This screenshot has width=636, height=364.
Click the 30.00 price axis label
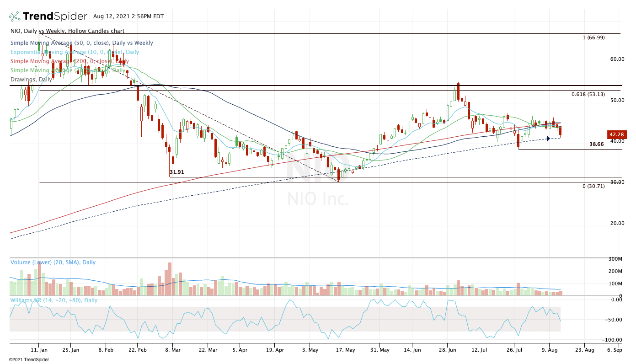pyautogui.click(x=617, y=182)
